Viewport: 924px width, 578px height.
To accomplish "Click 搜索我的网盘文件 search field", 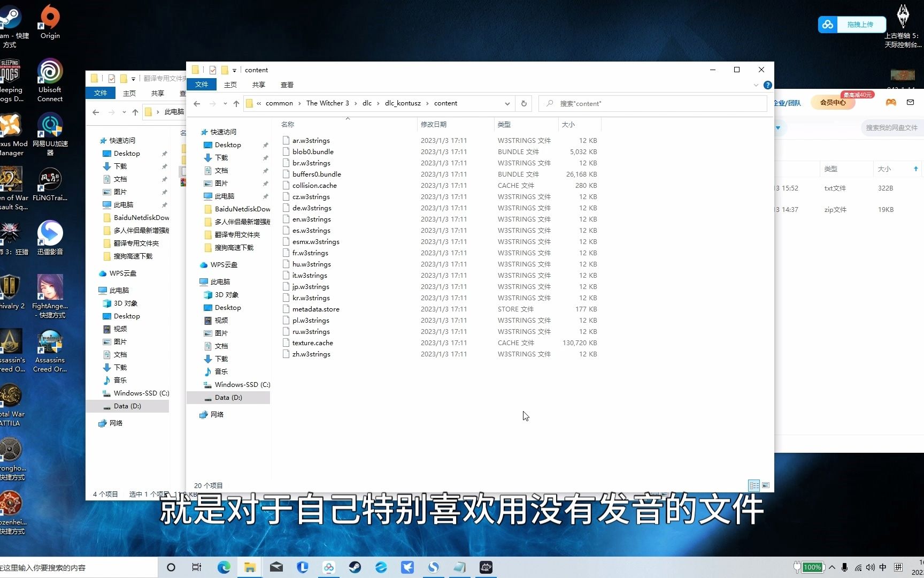I will pyautogui.click(x=892, y=127).
